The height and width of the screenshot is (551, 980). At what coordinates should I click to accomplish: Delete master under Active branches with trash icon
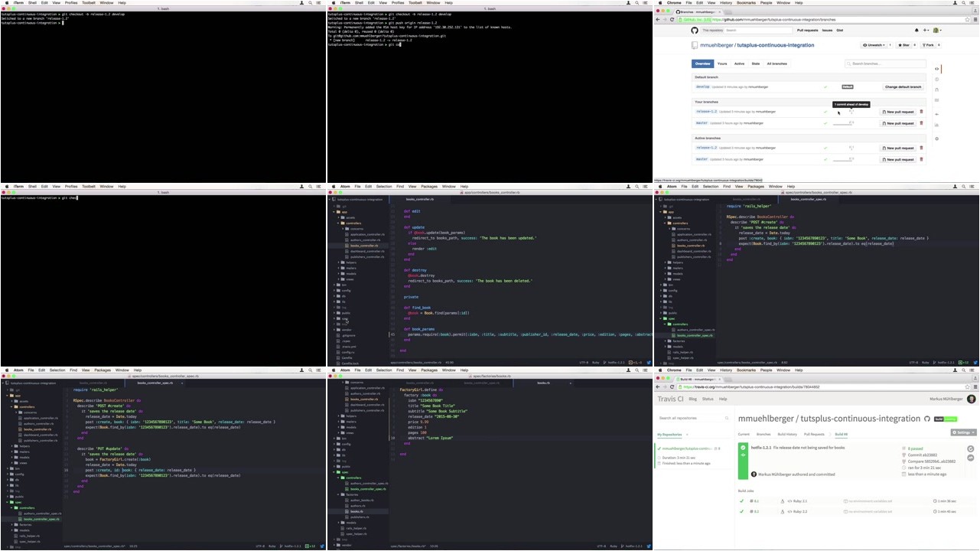pos(921,159)
